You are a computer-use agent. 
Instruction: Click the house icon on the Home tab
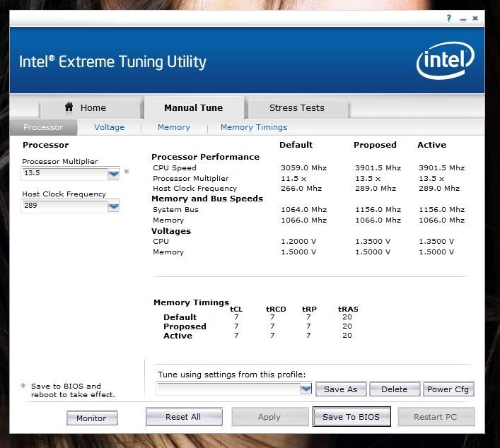(69, 107)
